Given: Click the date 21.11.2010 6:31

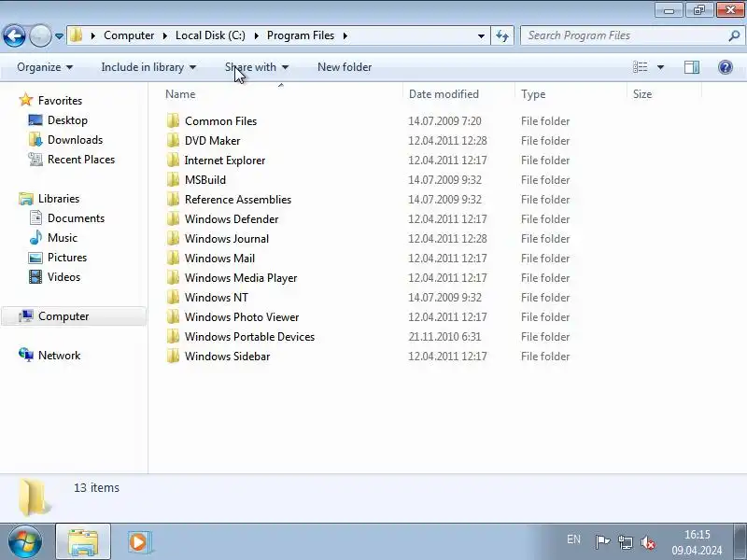Looking at the screenshot, I should pos(444,337).
